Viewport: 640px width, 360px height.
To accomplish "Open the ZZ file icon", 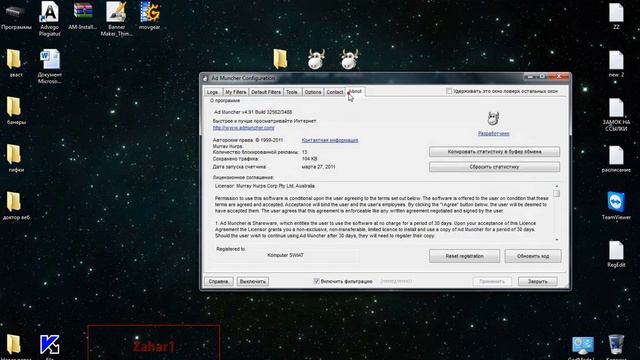I will point(616,16).
